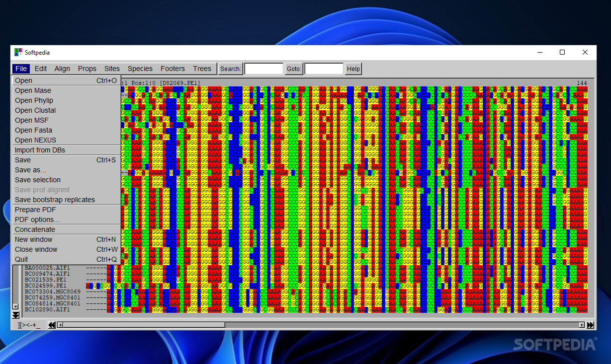The height and width of the screenshot is (364, 611).
Task: Jump to last sequence with double-down arrow
Action: pos(15,315)
